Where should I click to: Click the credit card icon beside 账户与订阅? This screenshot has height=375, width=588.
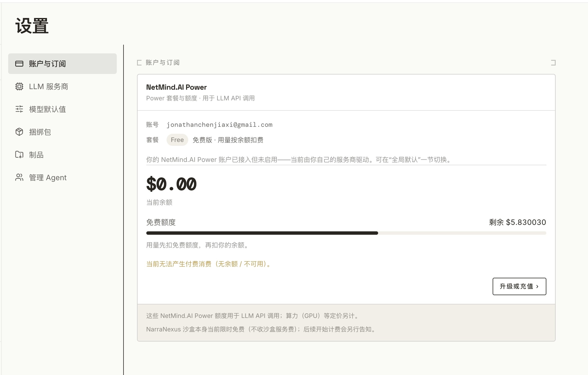(19, 64)
